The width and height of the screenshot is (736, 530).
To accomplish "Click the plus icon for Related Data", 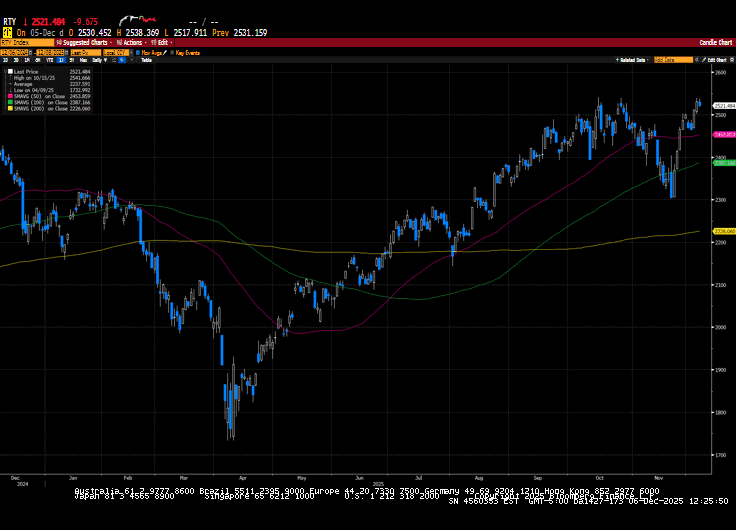I will point(619,60).
